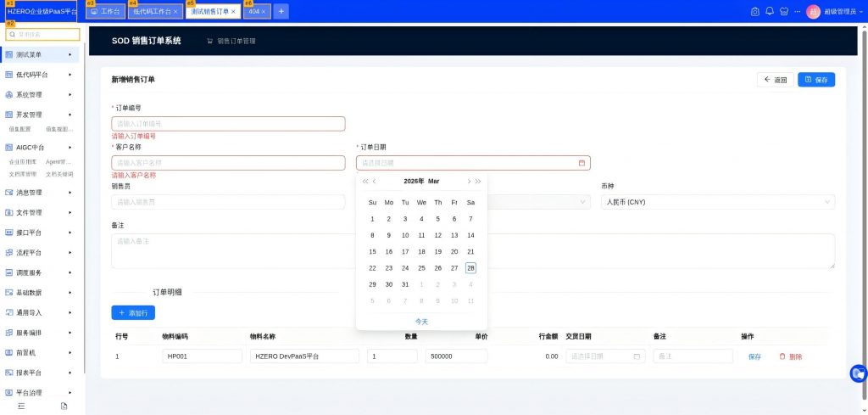The image size is (868, 415).
Task: Click the 添加行 button
Action: pos(133,313)
